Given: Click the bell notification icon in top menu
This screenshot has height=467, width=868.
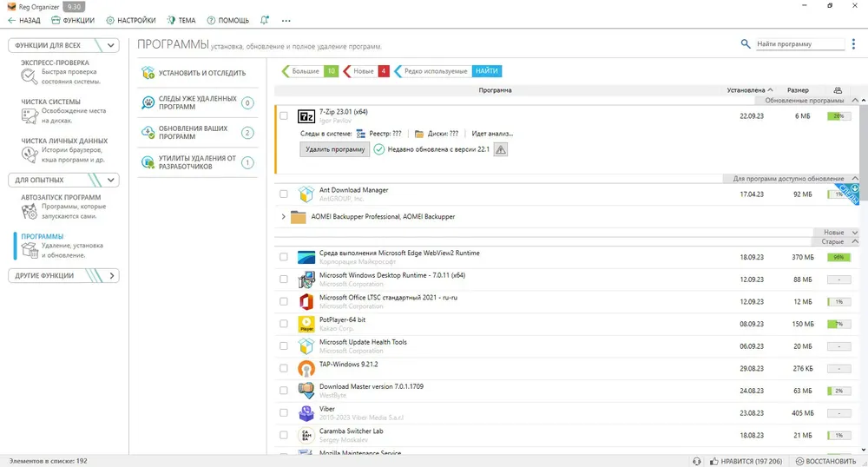Looking at the screenshot, I should pos(265,20).
